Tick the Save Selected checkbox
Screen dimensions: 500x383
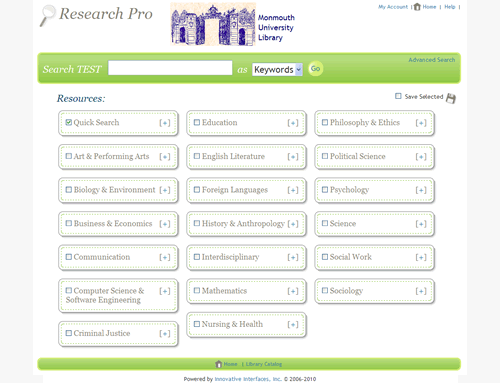point(398,96)
